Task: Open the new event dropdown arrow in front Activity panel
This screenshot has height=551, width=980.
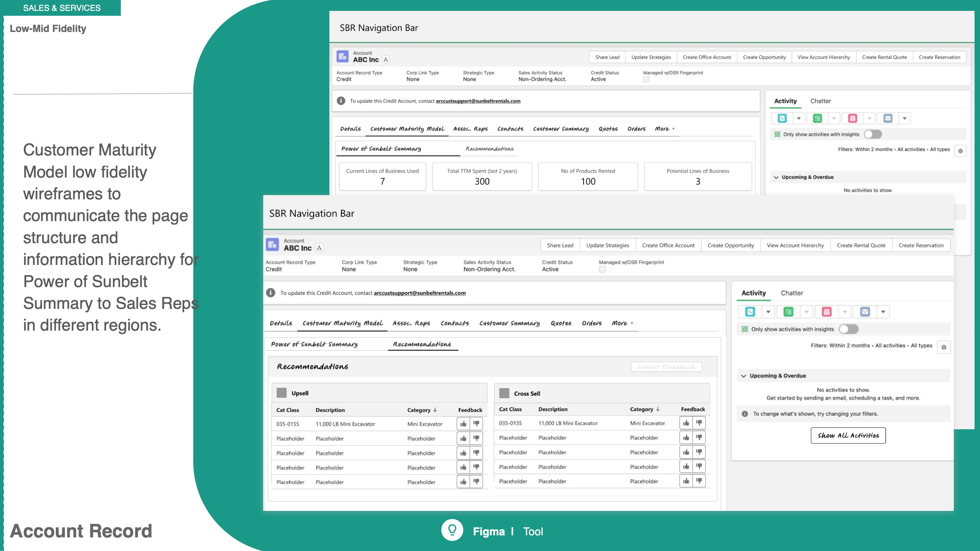Action: pyautogui.click(x=845, y=312)
